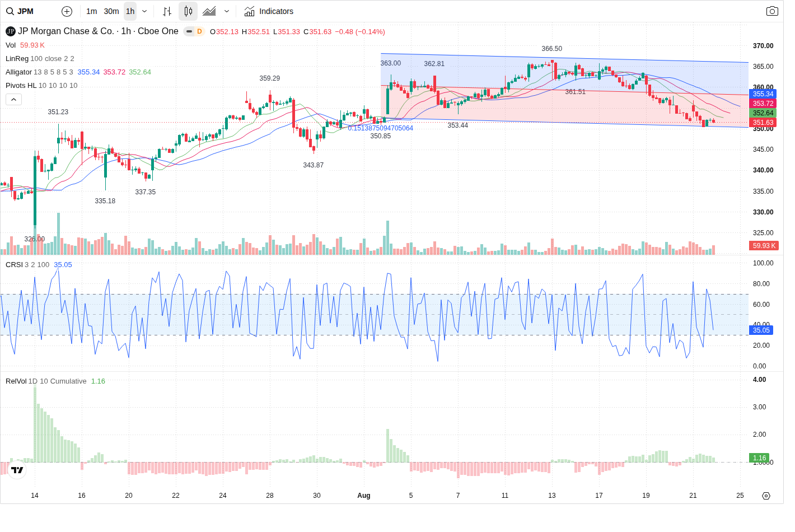The height and width of the screenshot is (532, 795).
Task: Click the 335.18 pivot low label
Action: (x=105, y=201)
